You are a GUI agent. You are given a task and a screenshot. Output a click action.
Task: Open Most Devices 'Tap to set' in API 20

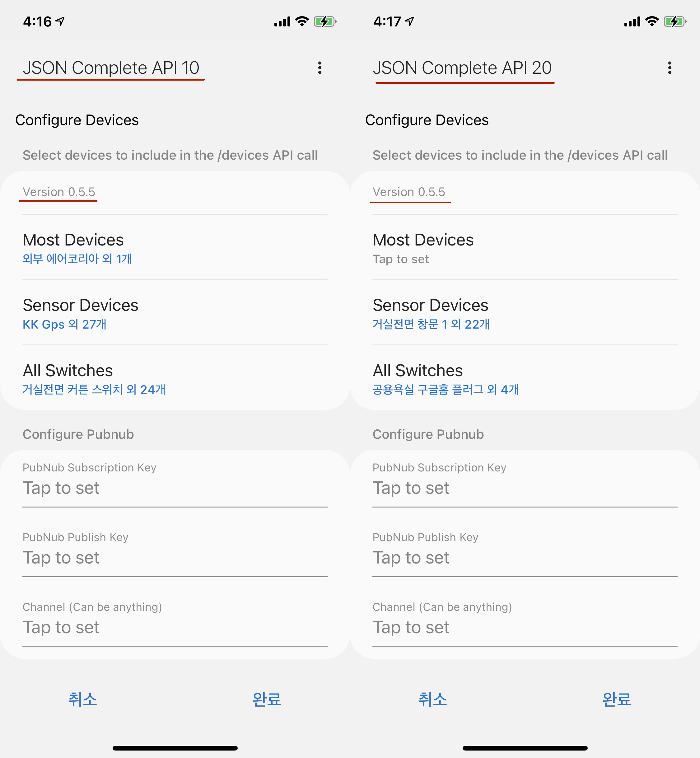(525, 248)
